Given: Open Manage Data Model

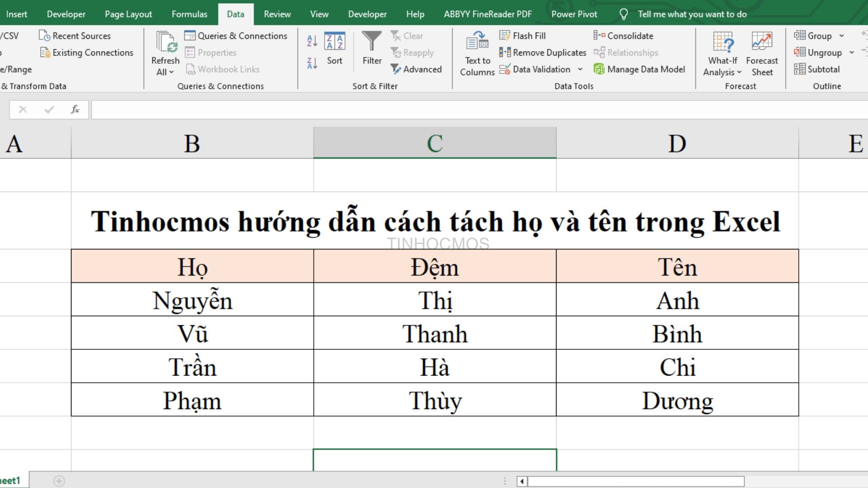Looking at the screenshot, I should tap(640, 69).
